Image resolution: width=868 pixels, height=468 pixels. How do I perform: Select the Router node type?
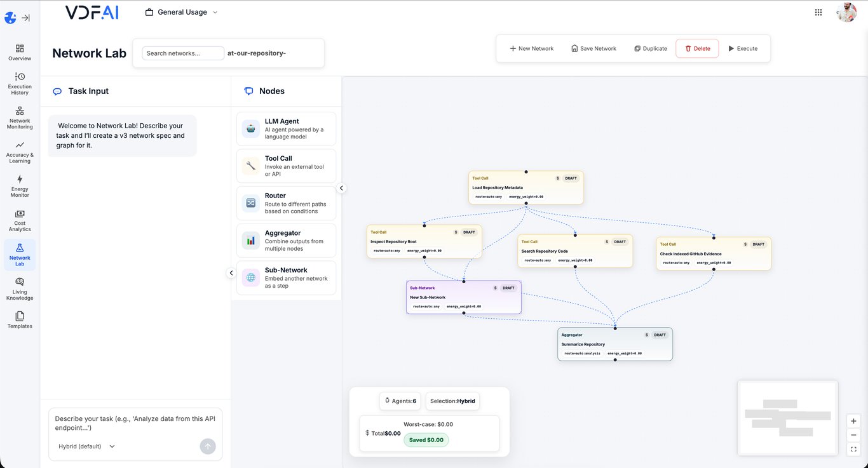point(285,203)
